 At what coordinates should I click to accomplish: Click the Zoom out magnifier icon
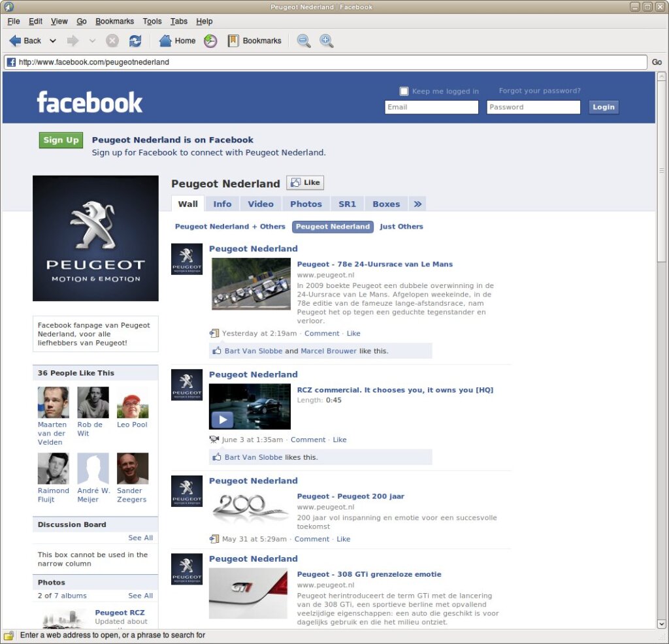(x=304, y=40)
